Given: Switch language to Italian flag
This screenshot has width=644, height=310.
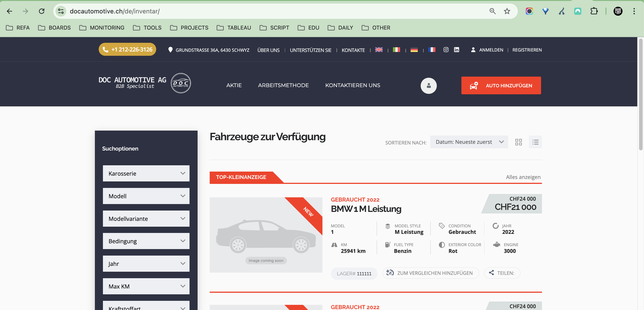Looking at the screenshot, I should [396, 50].
